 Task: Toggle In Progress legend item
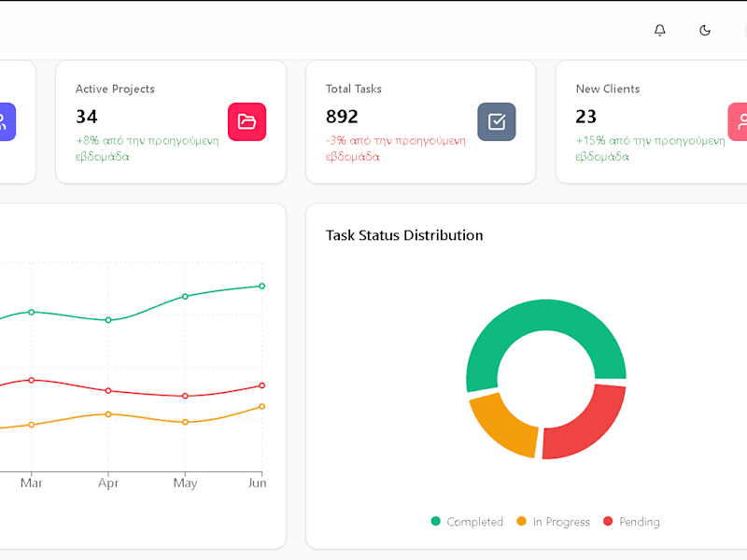click(x=553, y=522)
